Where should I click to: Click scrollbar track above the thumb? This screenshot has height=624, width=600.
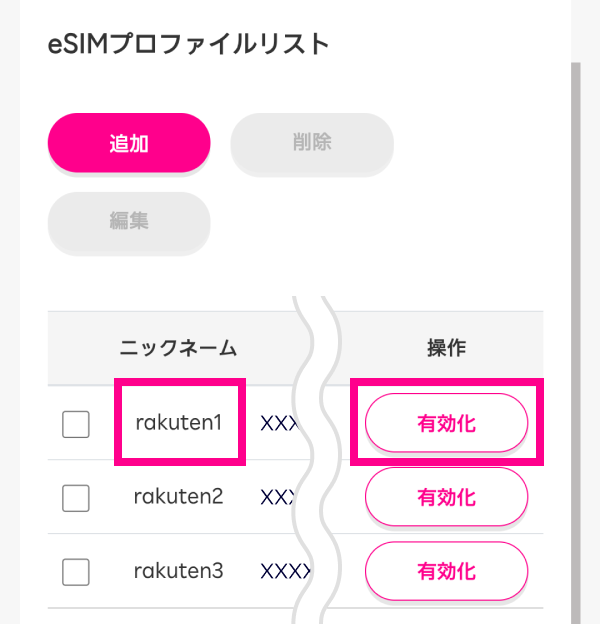(574, 30)
